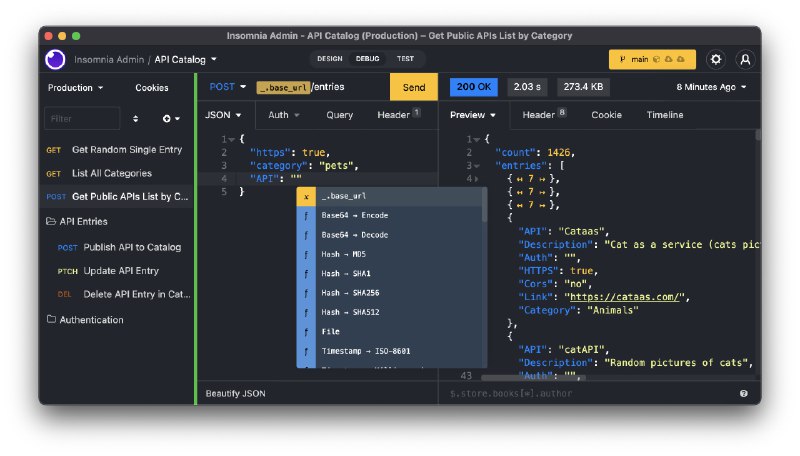Viewport: 800px width, 456px height.
Task: Switch to the DESIGN tab
Action: (330, 59)
